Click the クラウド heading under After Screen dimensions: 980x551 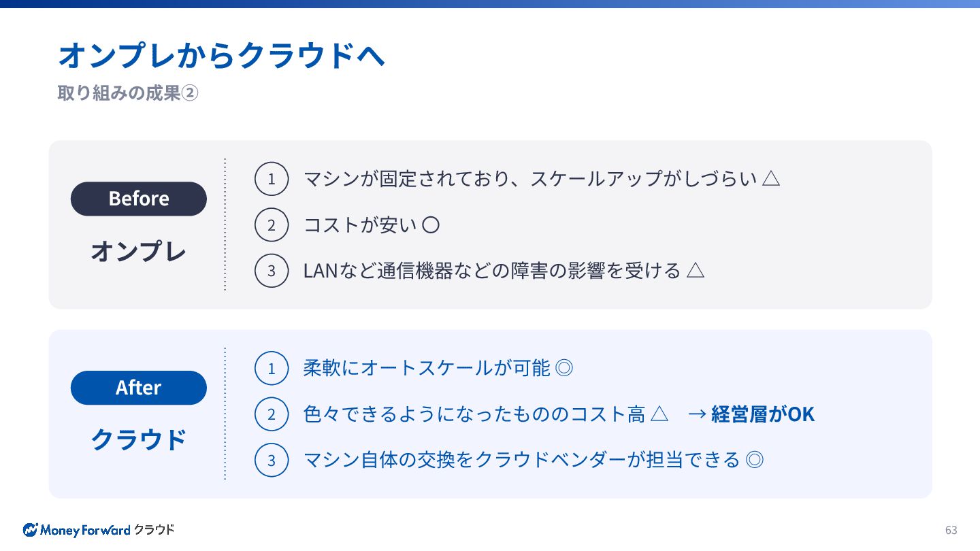pos(139,439)
